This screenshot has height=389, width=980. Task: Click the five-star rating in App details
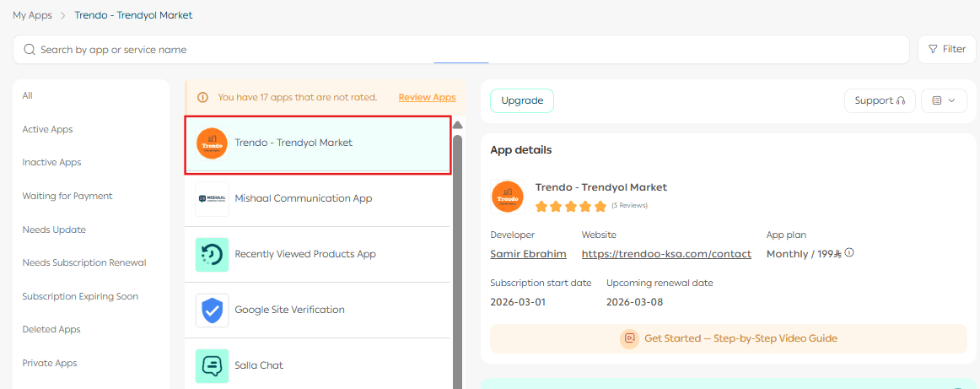[x=571, y=206]
